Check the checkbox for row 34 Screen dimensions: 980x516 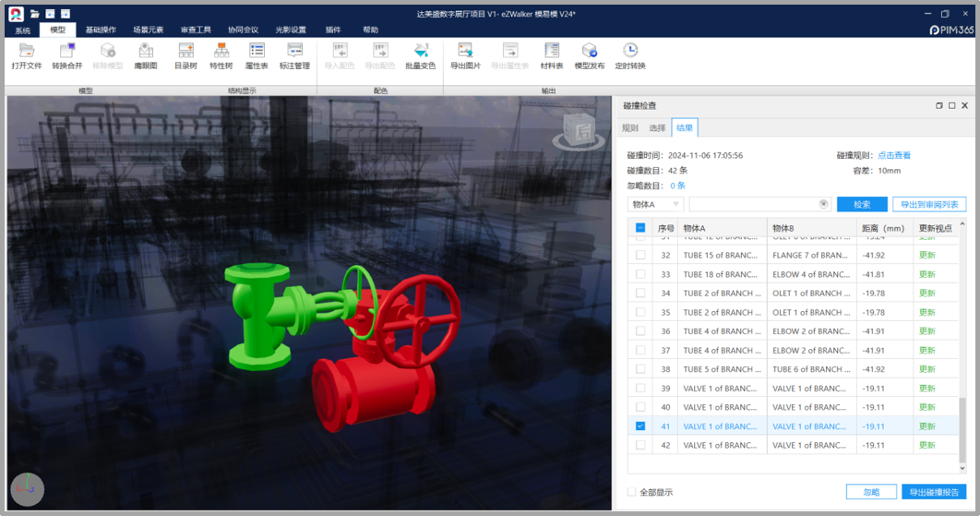pyautogui.click(x=640, y=293)
